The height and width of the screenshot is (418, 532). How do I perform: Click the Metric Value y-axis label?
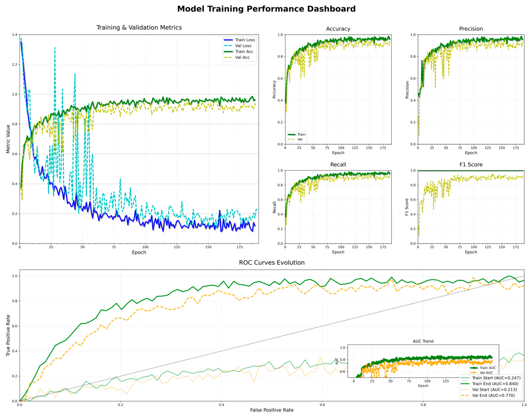click(x=8, y=139)
